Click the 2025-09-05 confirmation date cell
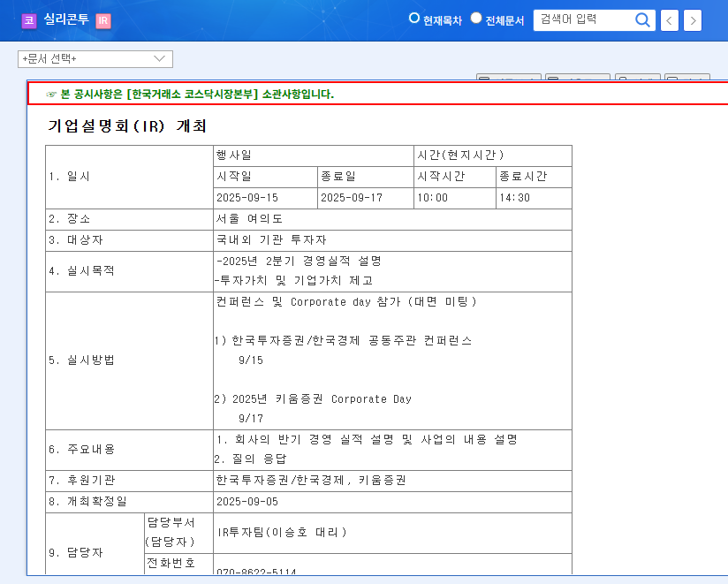Viewport: 728px width, 584px height. pos(392,502)
